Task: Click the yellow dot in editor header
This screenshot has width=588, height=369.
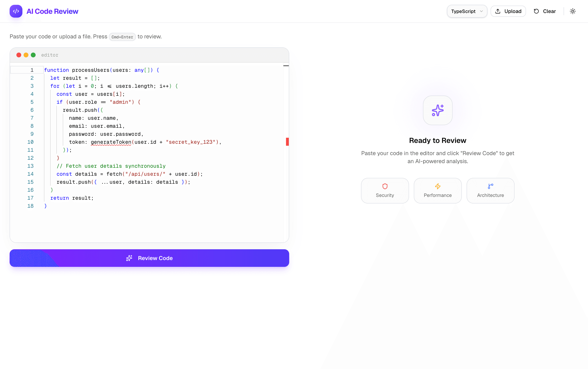Action: [26, 55]
